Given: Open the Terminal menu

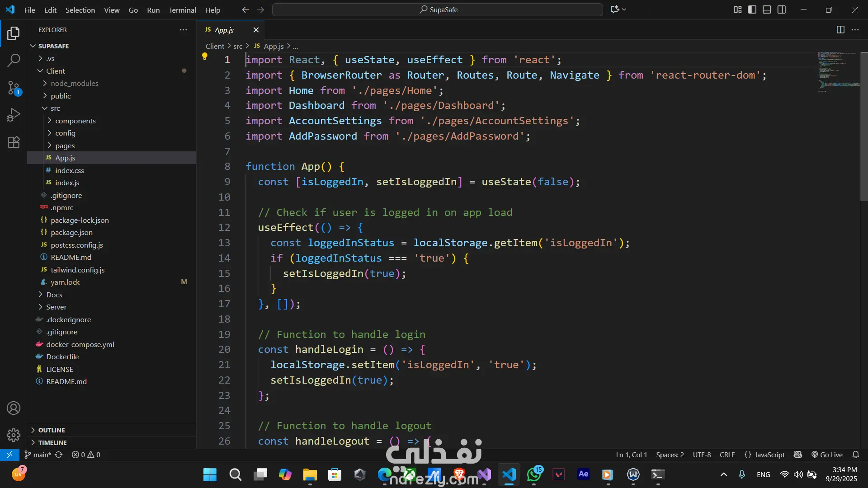Looking at the screenshot, I should click(x=182, y=10).
